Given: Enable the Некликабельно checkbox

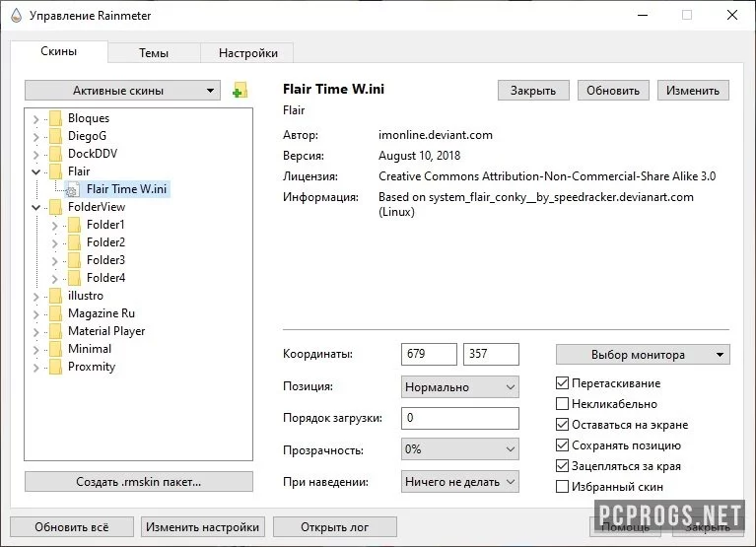Looking at the screenshot, I should point(562,404).
